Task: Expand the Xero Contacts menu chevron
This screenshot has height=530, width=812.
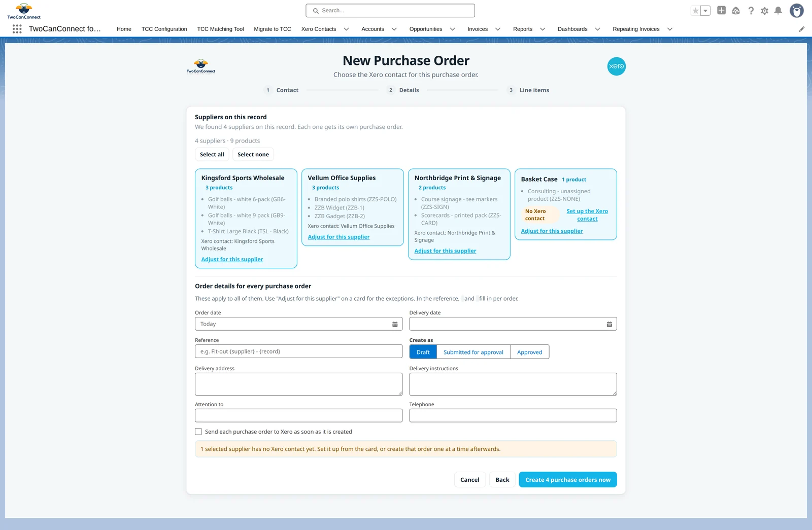Action: click(347, 29)
